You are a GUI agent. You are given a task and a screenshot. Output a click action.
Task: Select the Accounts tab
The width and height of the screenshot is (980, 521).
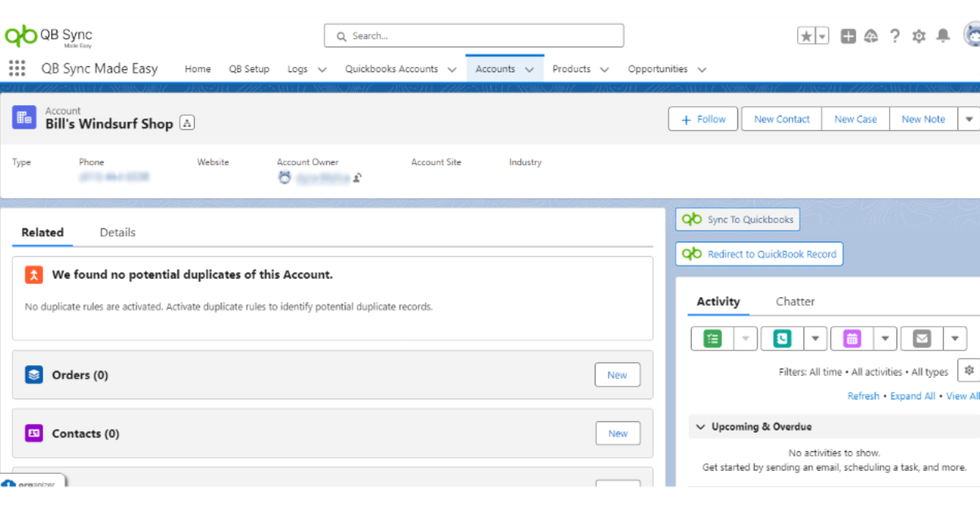(495, 69)
